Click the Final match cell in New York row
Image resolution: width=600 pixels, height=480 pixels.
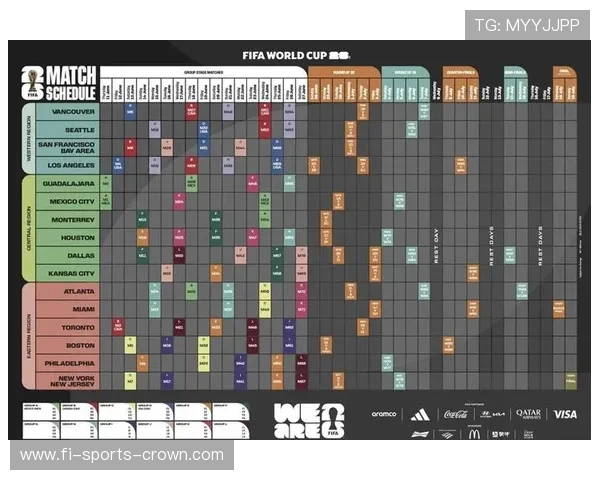click(x=571, y=381)
